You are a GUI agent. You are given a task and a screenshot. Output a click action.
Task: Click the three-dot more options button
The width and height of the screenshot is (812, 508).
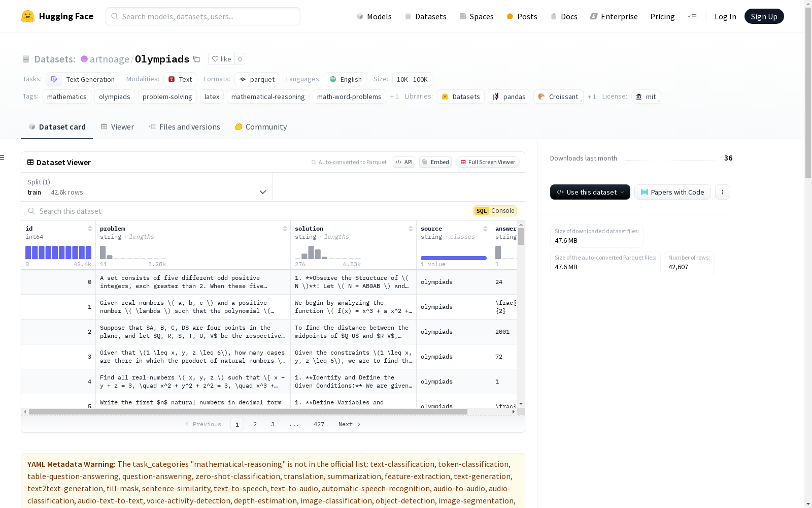coord(723,192)
